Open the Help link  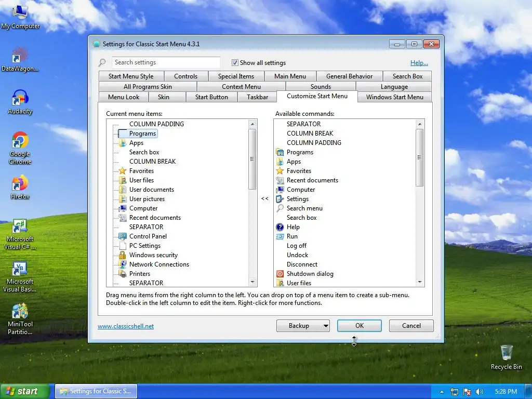click(419, 63)
